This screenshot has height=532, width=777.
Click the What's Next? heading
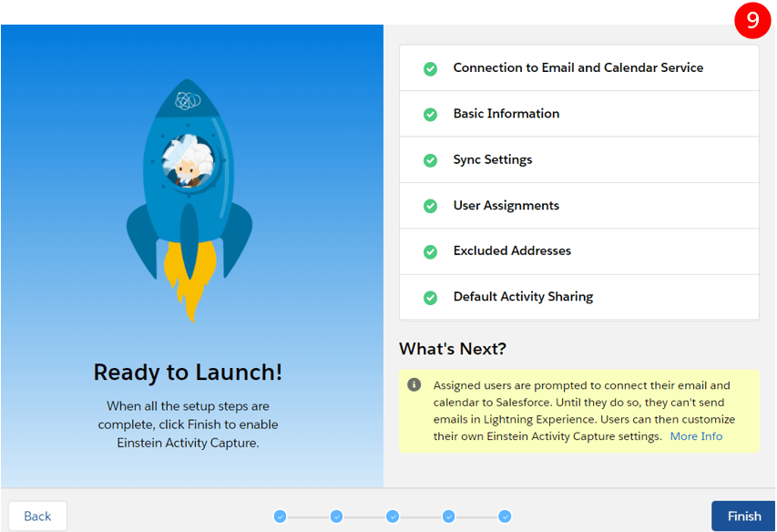[453, 349]
